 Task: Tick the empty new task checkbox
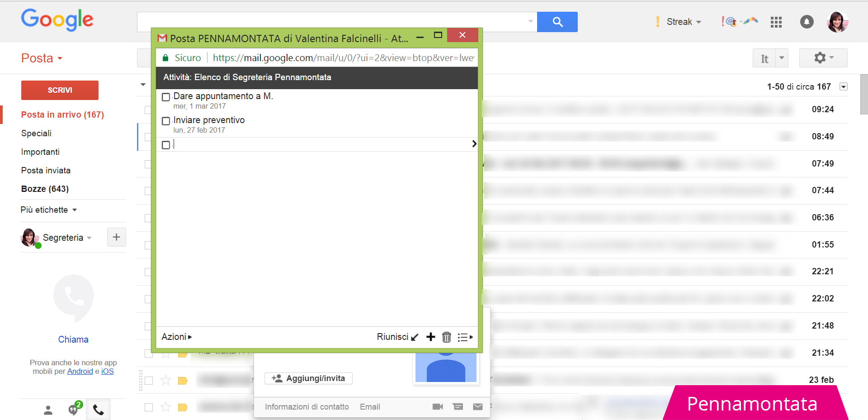pyautogui.click(x=166, y=145)
